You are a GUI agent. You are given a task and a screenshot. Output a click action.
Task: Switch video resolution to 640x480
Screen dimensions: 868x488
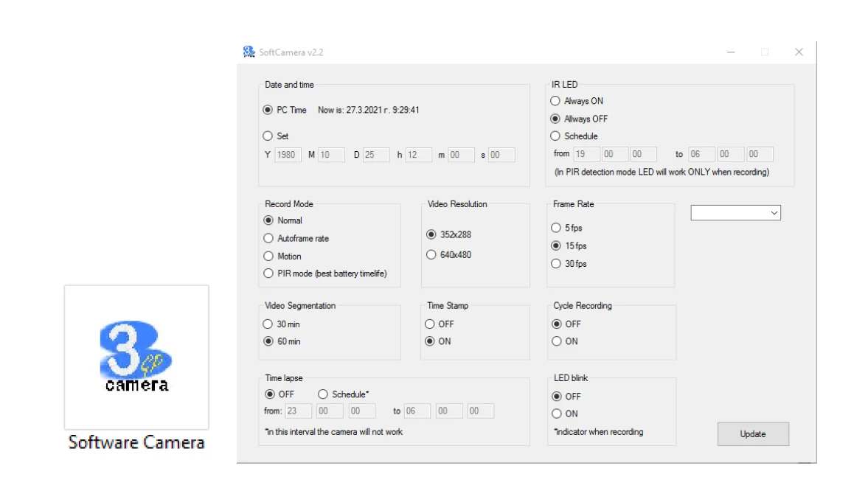coord(431,255)
